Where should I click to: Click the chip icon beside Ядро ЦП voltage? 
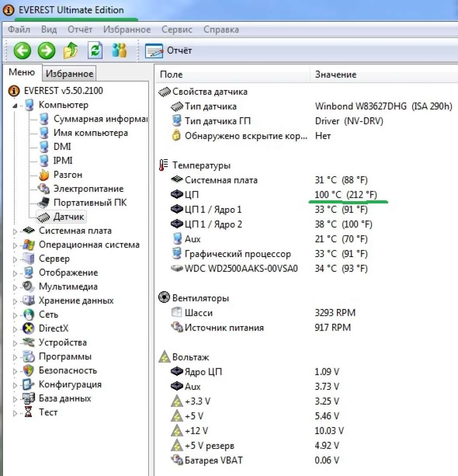177,371
